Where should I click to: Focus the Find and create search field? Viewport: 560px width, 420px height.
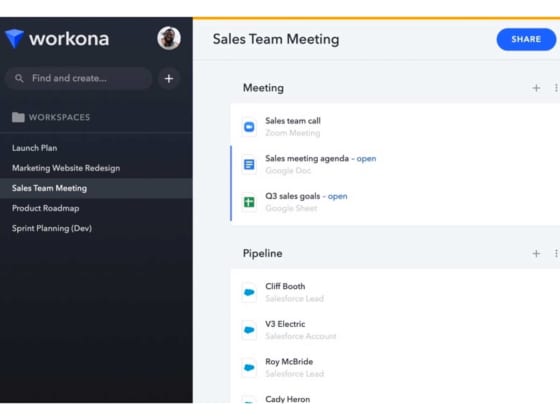(79, 78)
